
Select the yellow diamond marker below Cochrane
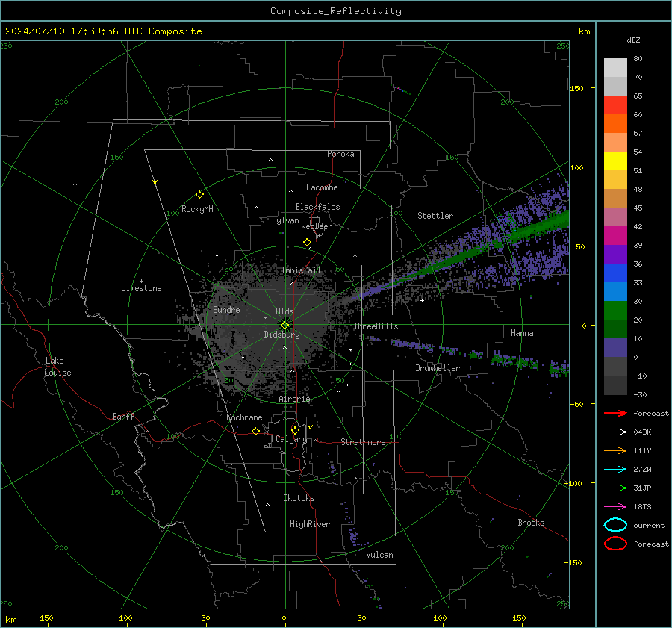(x=256, y=432)
